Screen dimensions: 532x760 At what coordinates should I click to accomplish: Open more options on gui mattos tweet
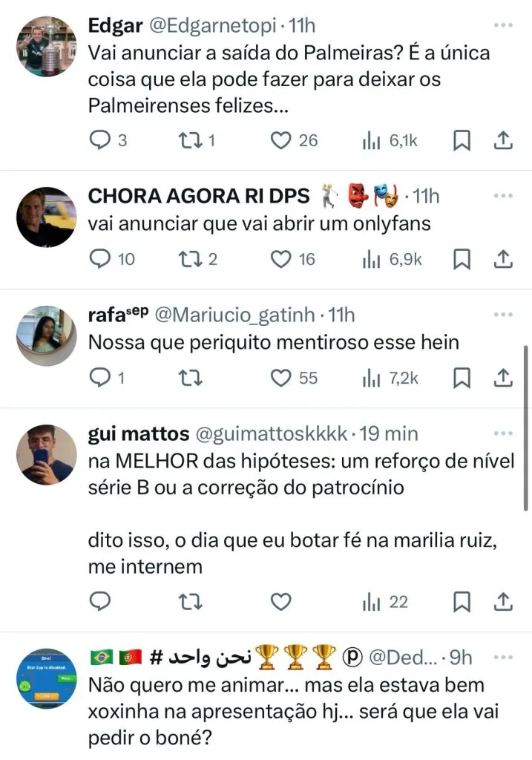(503, 432)
